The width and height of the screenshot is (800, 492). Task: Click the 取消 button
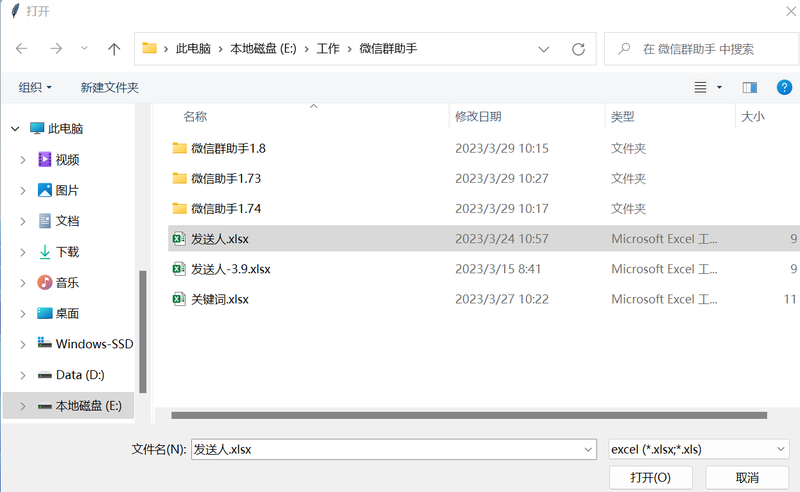(x=747, y=478)
